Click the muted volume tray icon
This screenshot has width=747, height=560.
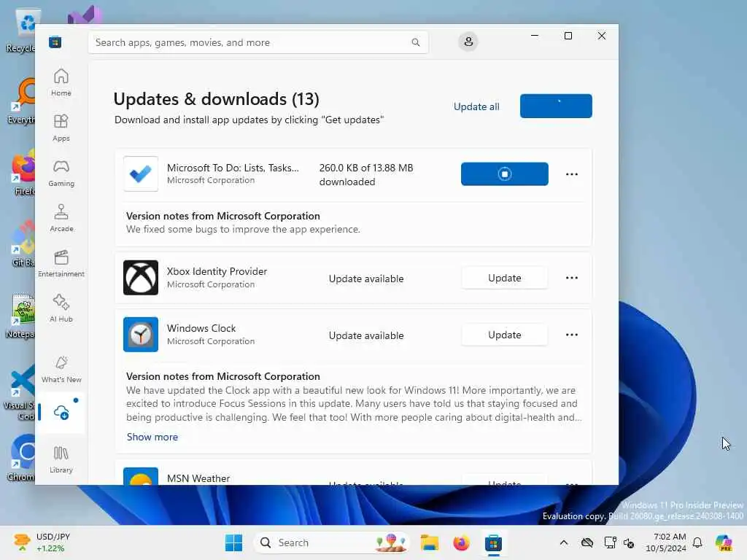629,542
